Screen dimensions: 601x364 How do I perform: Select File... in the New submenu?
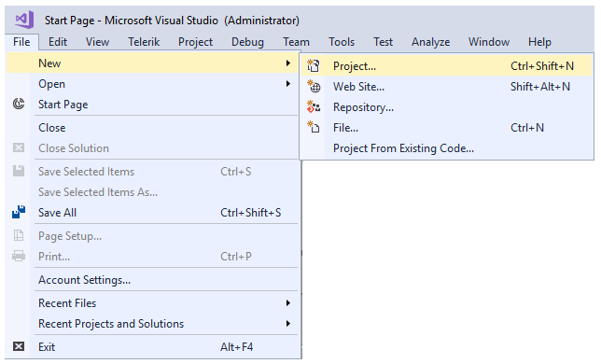point(446,128)
